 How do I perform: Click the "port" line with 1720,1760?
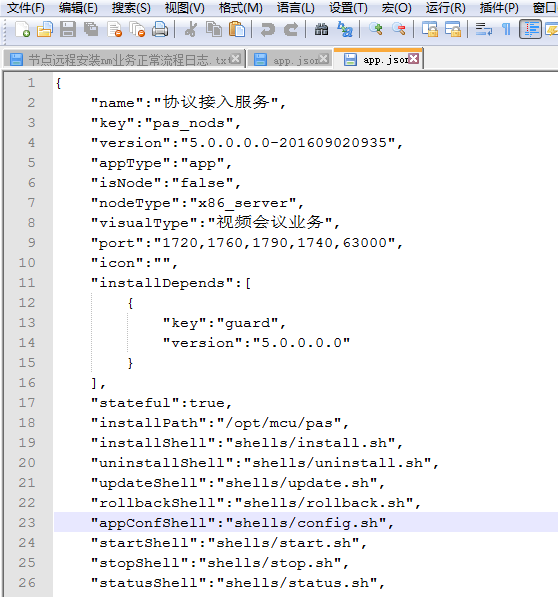247,243
